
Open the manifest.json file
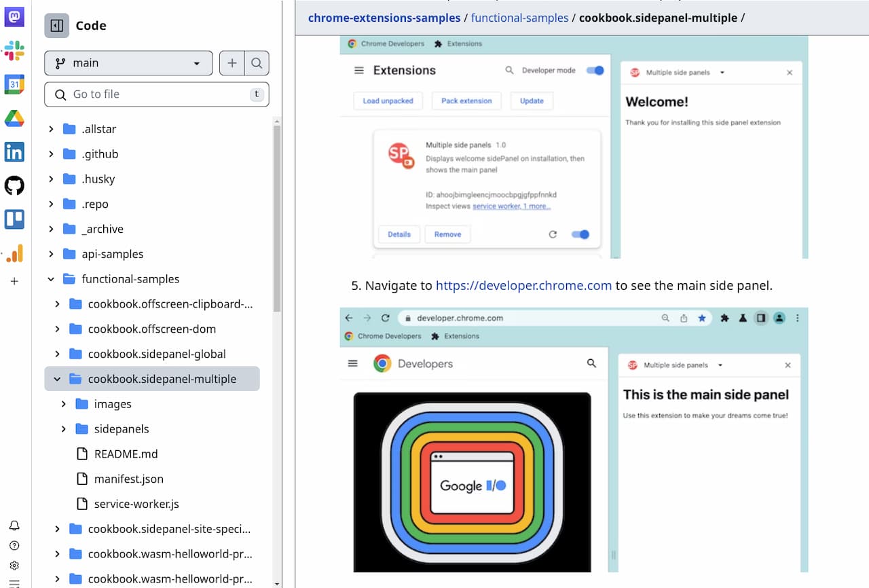tap(129, 479)
